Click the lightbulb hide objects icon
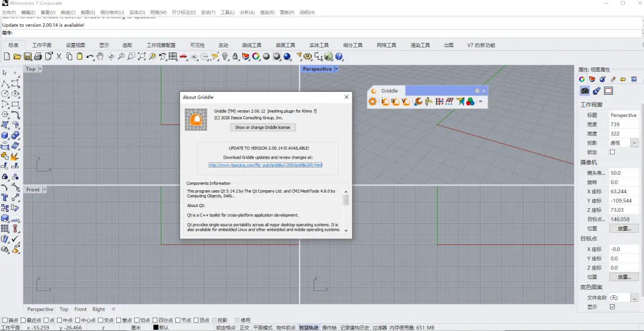The image size is (644, 331). (225, 57)
